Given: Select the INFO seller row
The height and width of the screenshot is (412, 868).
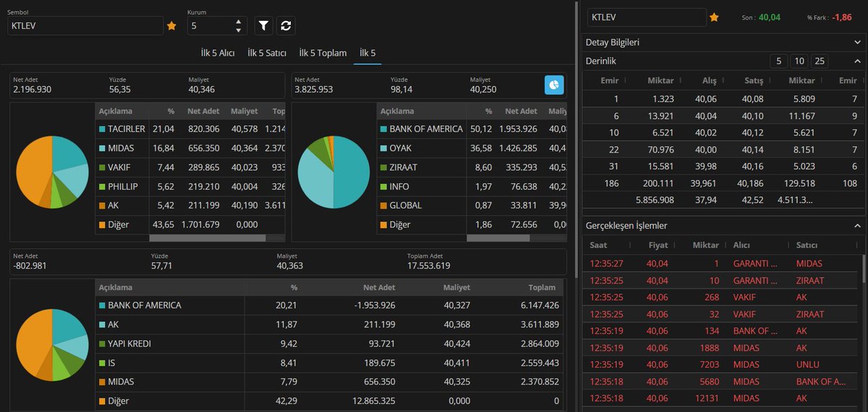Looking at the screenshot, I should click(x=472, y=186).
